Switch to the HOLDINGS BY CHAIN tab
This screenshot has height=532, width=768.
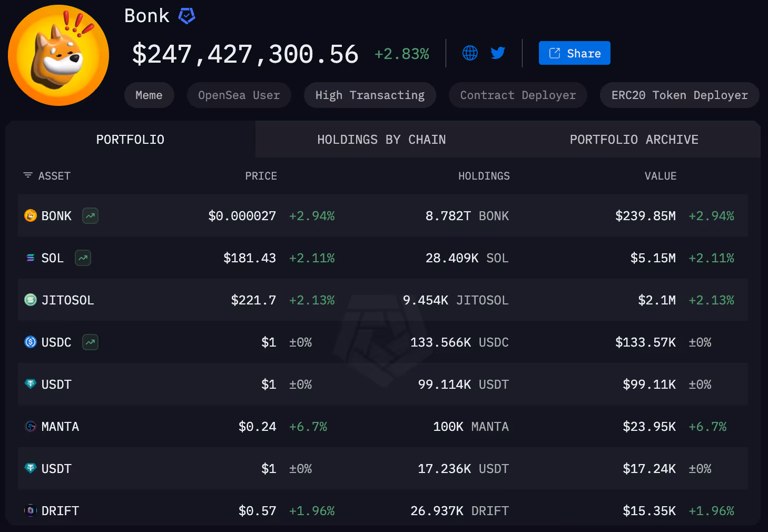tap(381, 140)
